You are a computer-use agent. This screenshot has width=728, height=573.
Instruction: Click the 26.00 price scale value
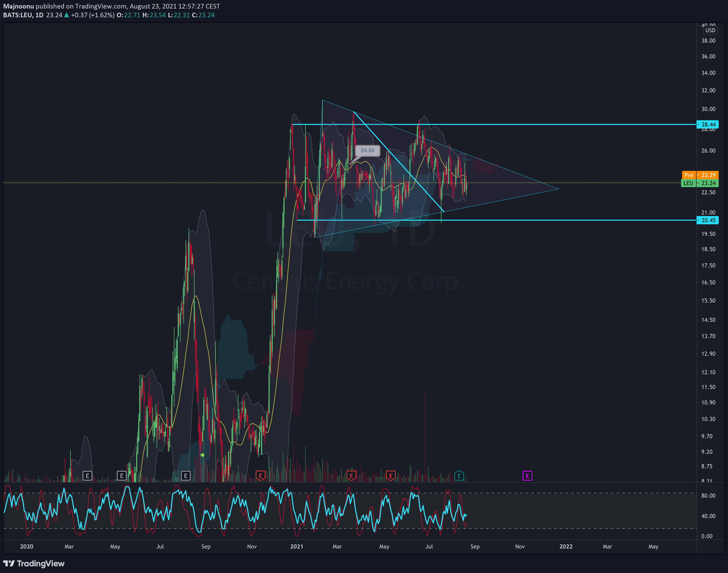point(708,150)
